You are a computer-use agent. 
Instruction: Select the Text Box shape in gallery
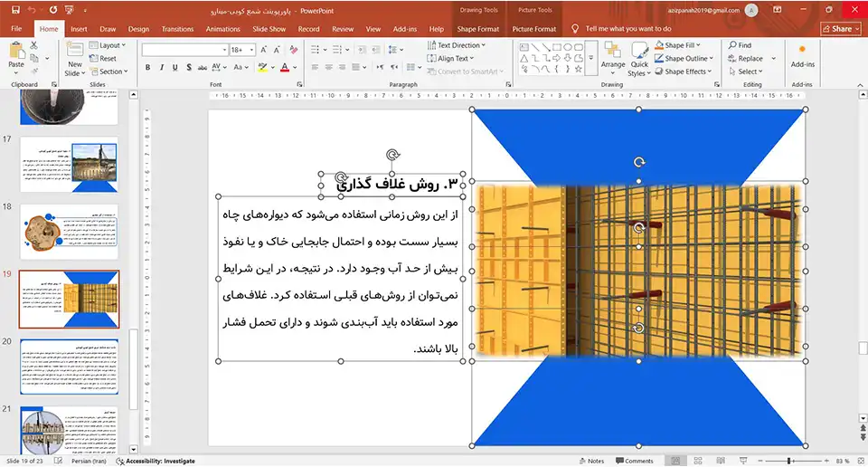(524, 48)
